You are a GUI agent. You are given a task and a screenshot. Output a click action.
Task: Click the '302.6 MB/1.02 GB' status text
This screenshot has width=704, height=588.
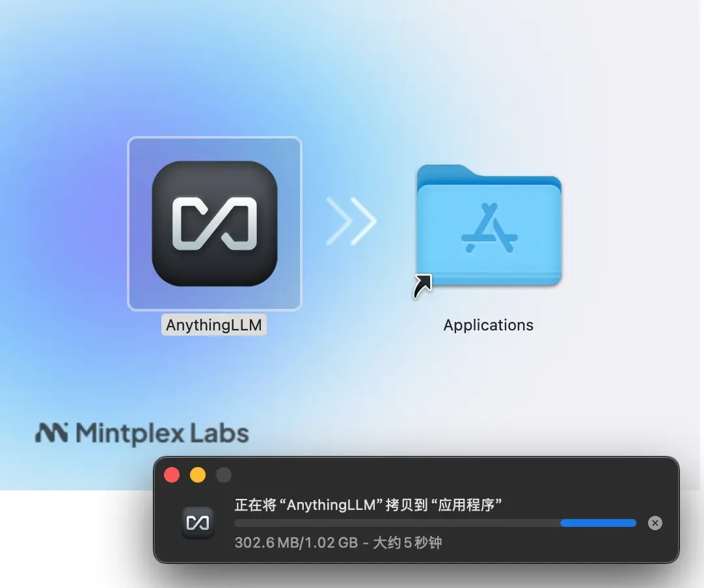coord(296,542)
